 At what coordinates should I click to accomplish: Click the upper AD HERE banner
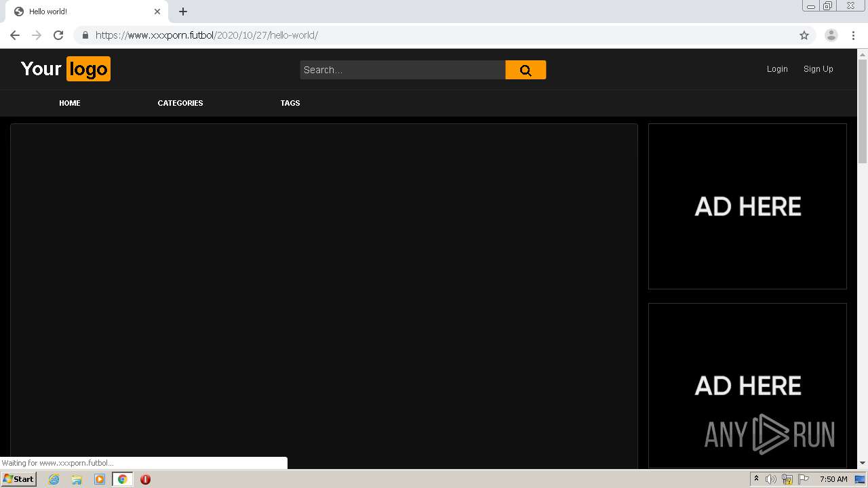(747, 206)
